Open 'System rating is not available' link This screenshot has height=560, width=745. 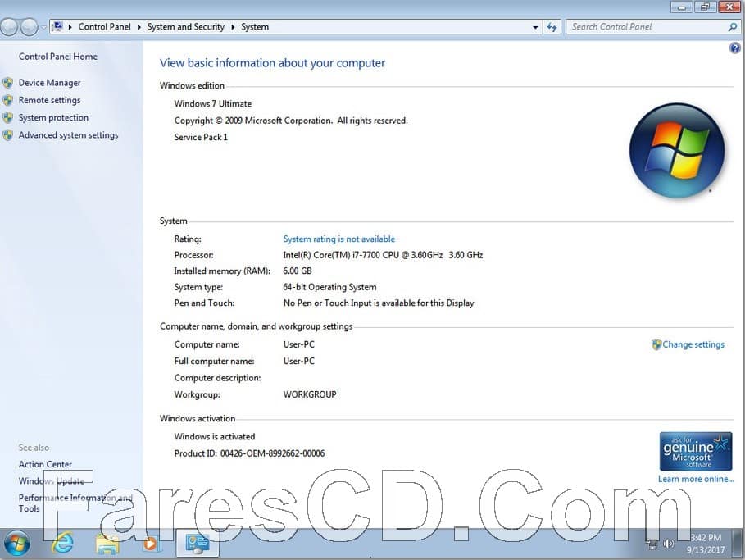(338, 239)
